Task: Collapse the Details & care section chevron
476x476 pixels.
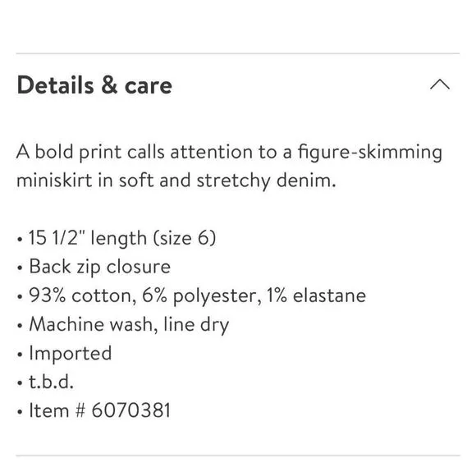Action: click(x=440, y=85)
